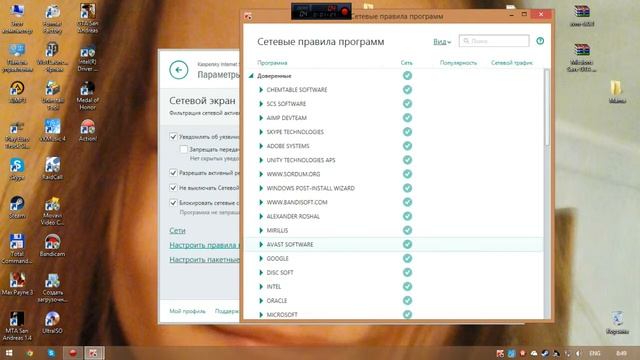The width and height of the screenshot is (640, 360).
Task: Expand the MICROSOFT group
Action: (261, 315)
